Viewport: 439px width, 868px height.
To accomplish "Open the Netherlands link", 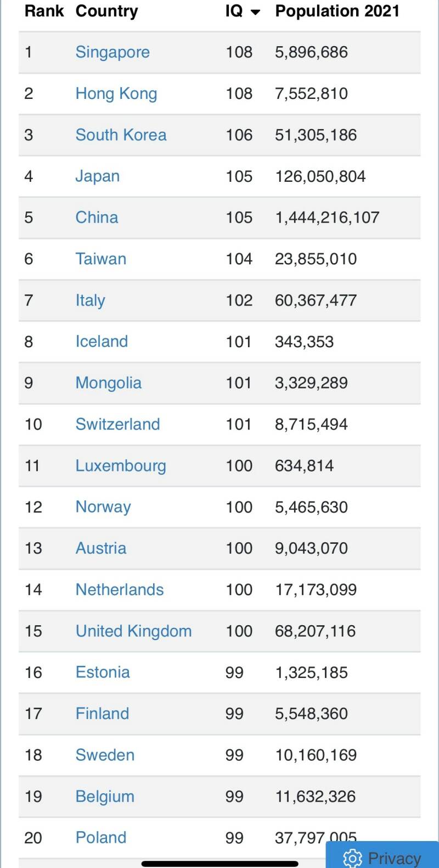I will coord(120,589).
